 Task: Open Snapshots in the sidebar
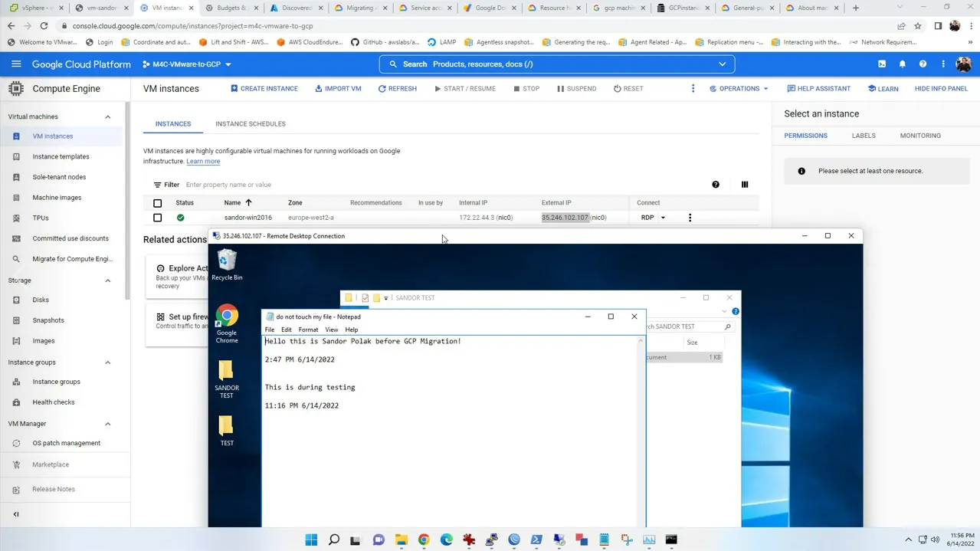point(48,320)
